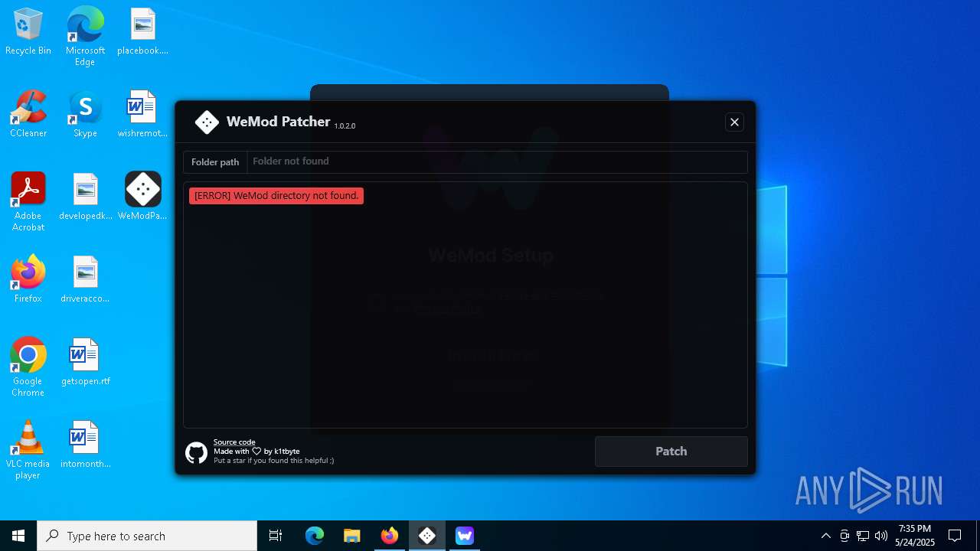
Task: Open network status tray icon
Action: [863, 536]
